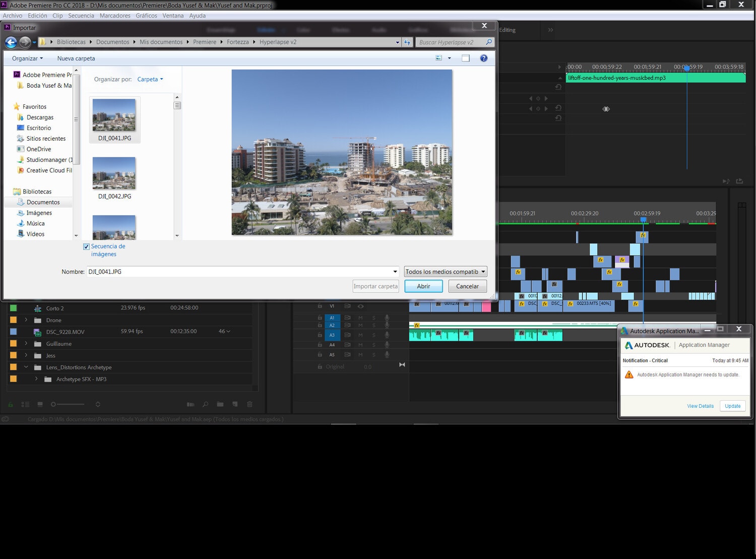Open the Marcadores menu
Viewport: 756px width, 559px height.
click(x=115, y=16)
